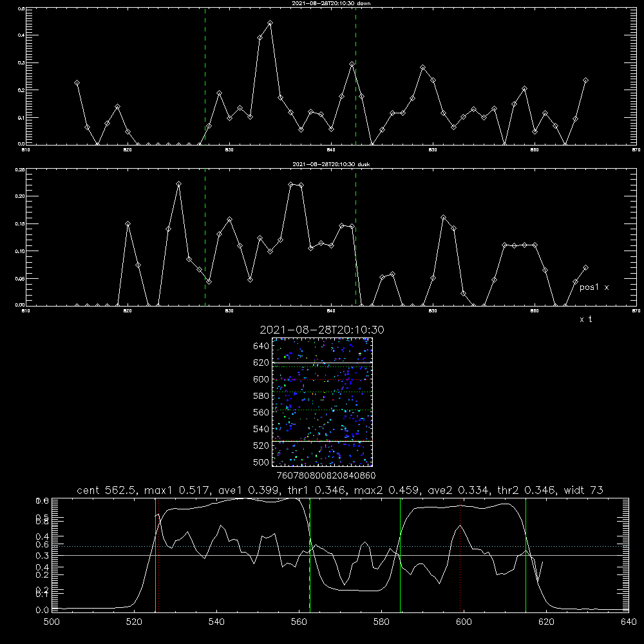Image resolution: width=644 pixels, height=644 pixels.
Task: Click the pixel scatter image thumbnail
Action: pos(323,402)
